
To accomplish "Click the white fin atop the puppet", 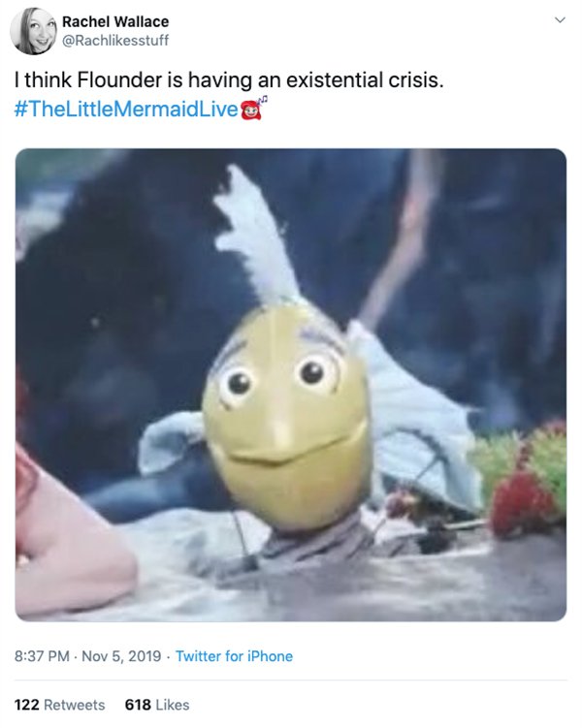I will pyautogui.click(x=257, y=235).
